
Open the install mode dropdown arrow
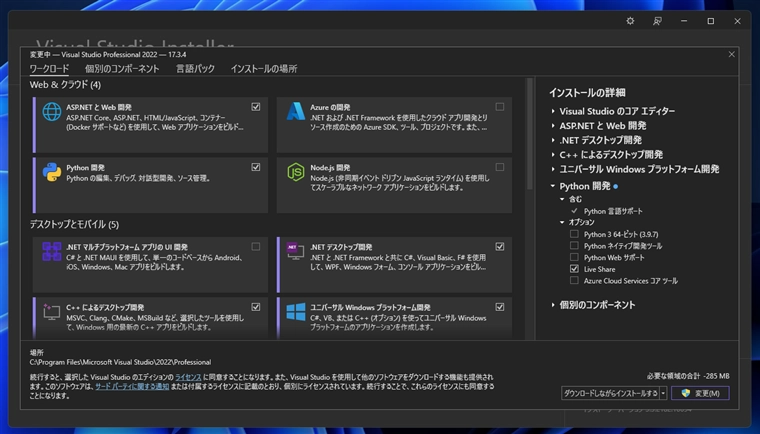(x=663, y=393)
